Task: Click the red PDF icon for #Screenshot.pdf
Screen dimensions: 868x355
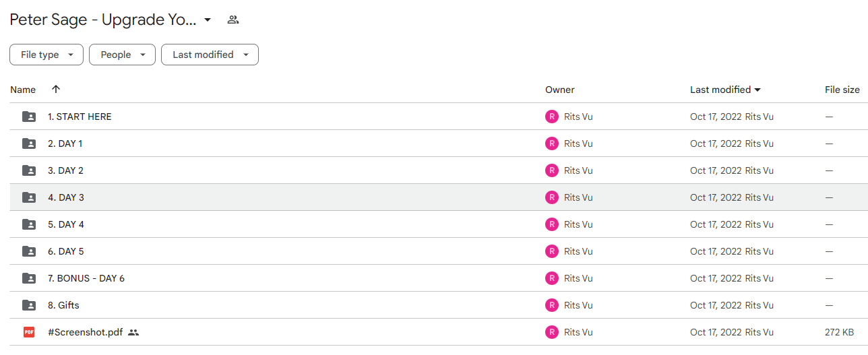Action: point(29,332)
